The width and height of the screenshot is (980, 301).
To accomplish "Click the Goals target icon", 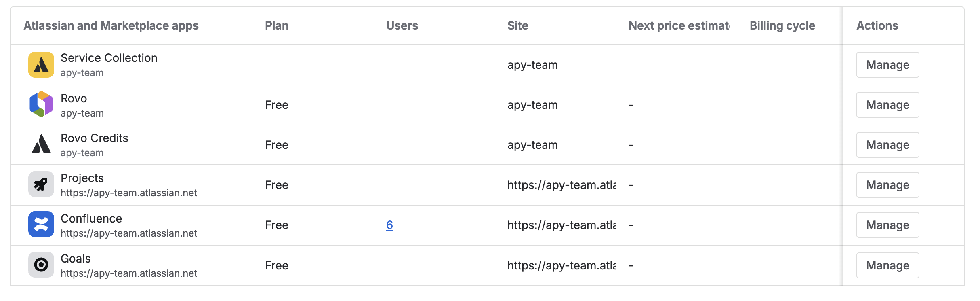I will pyautogui.click(x=41, y=265).
